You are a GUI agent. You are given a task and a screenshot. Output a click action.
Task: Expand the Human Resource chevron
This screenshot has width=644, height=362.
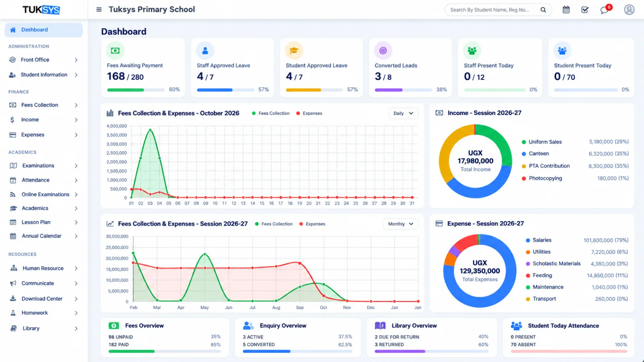[x=76, y=269]
